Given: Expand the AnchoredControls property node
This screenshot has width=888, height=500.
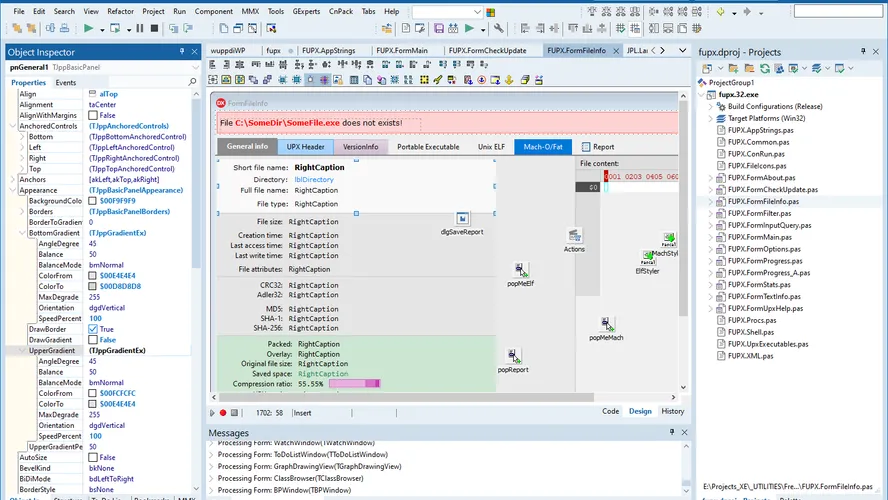Looking at the screenshot, I should [x=11, y=126].
